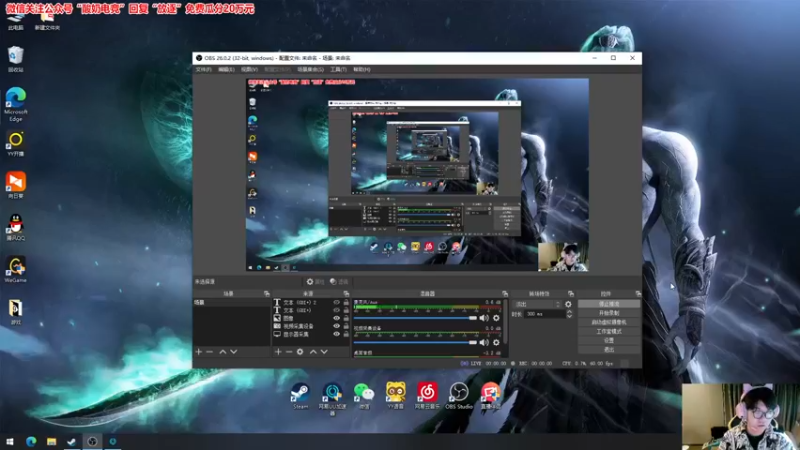Hide the 显示器采集 source with eye icon
Screen dimensions: 800x450
(336, 334)
